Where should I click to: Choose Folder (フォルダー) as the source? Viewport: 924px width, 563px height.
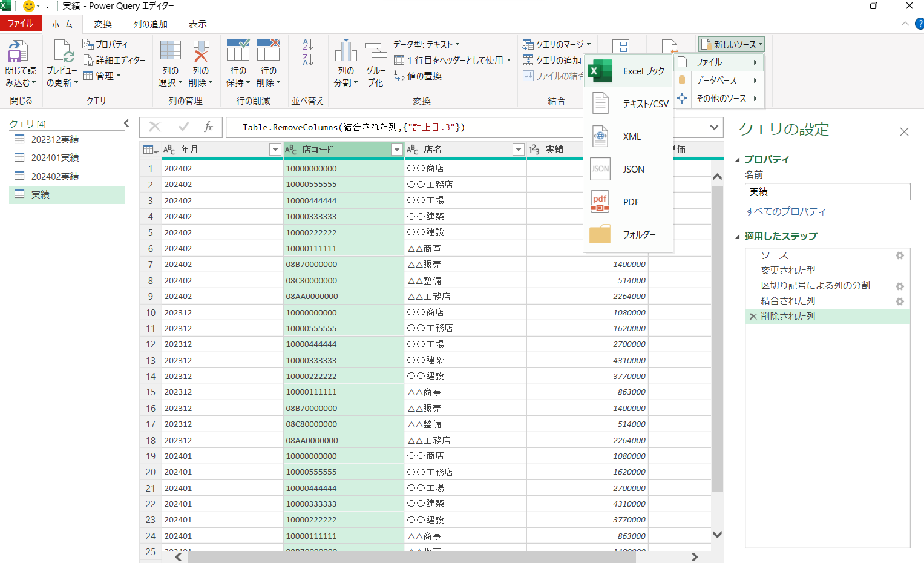tap(628, 234)
